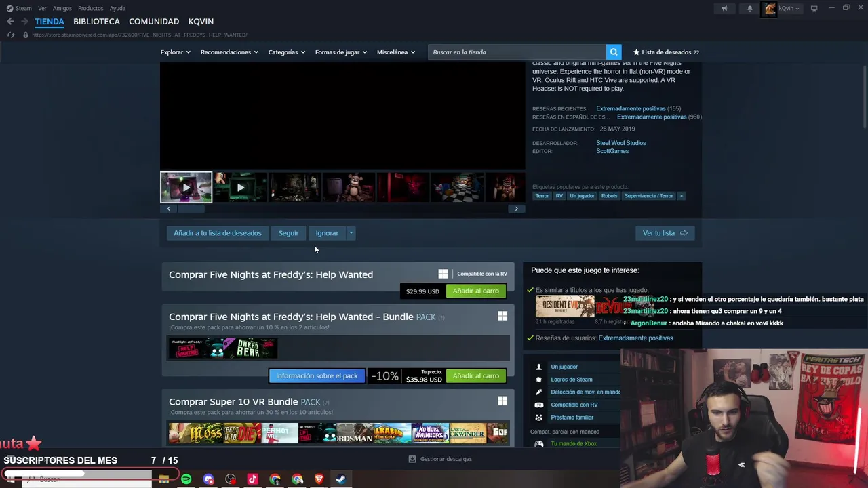Open the kQvin account dropdown
868x488 pixels.
[789, 9]
